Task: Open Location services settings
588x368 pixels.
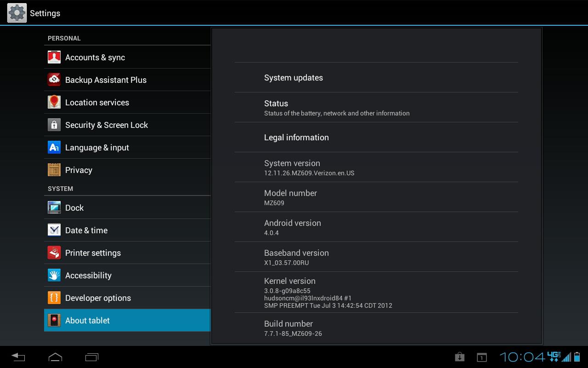Action: tap(127, 102)
